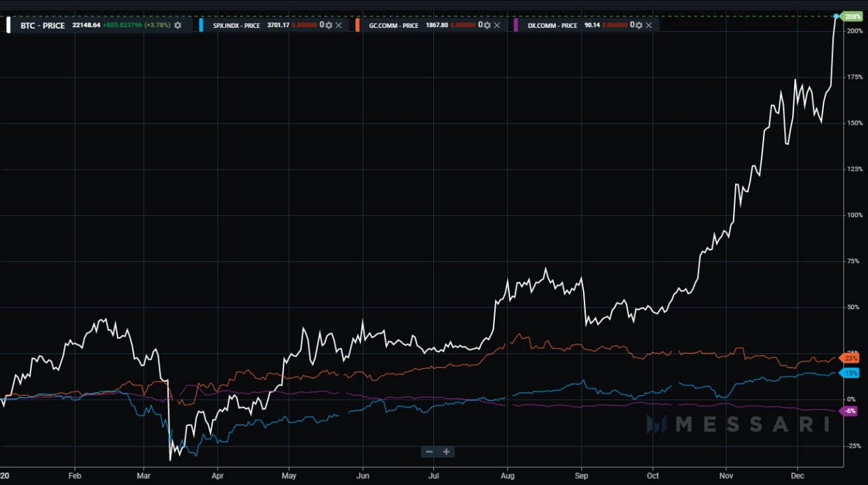The image size is (868, 485).
Task: Click the orange GC.COMM color swatch
Action: [x=359, y=25]
